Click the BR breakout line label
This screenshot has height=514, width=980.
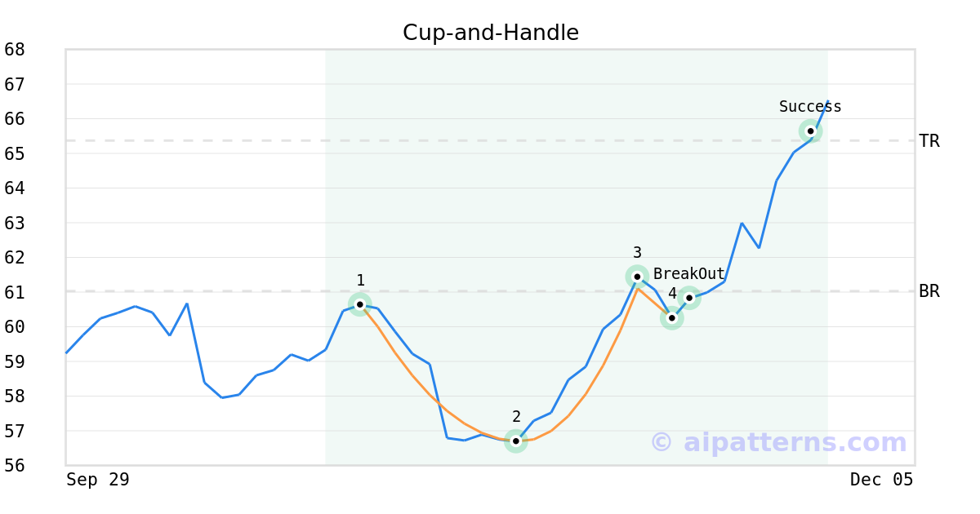click(929, 291)
